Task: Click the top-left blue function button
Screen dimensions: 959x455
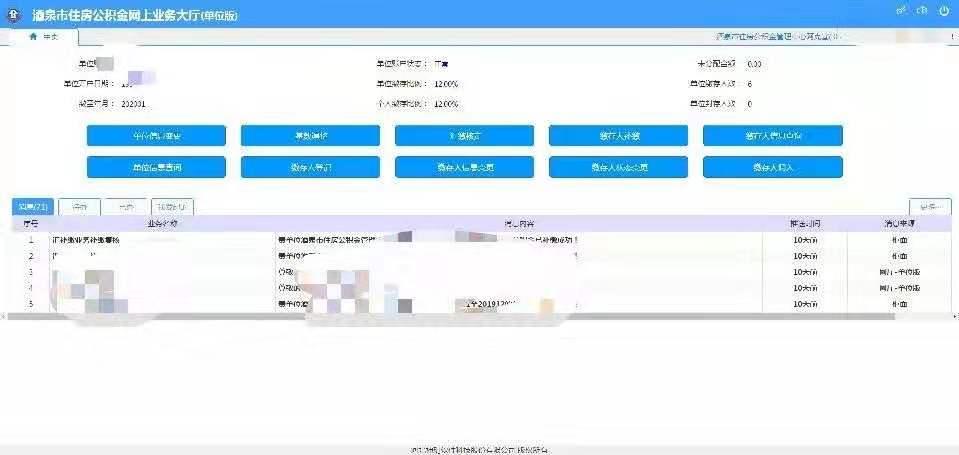Action: (156, 136)
